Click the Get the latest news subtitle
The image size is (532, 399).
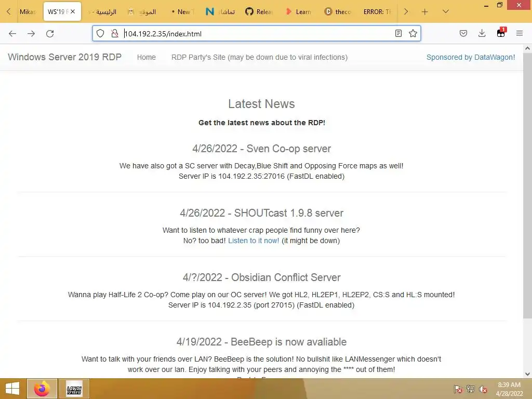tap(262, 123)
